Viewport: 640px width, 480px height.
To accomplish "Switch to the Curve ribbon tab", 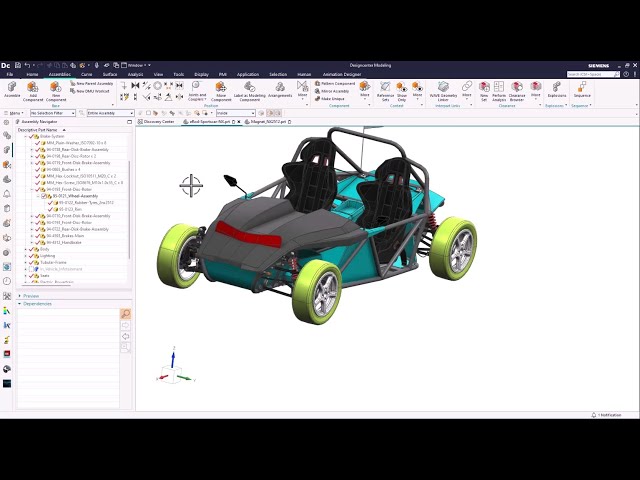I will point(87,74).
